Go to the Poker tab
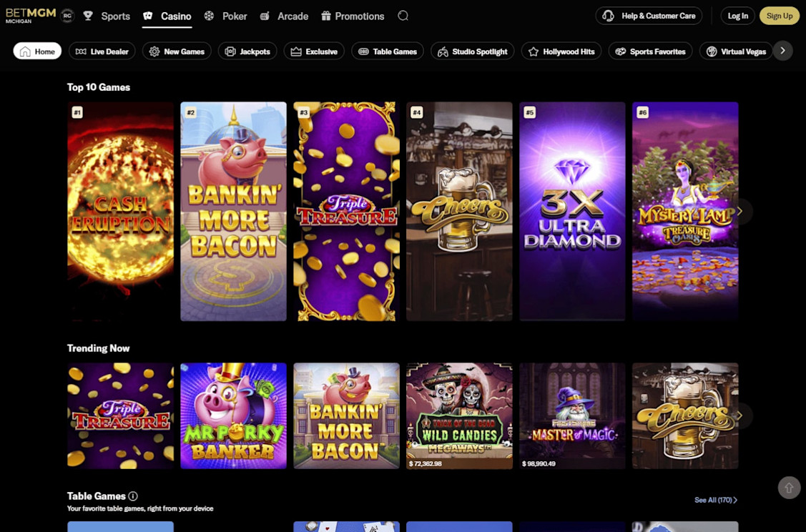The height and width of the screenshot is (532, 806). 225,16
